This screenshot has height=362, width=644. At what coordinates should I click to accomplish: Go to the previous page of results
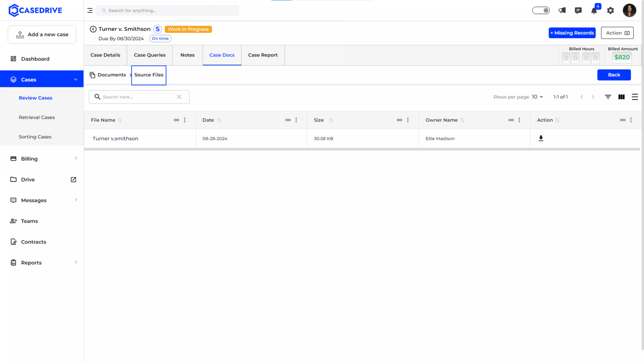pyautogui.click(x=581, y=97)
